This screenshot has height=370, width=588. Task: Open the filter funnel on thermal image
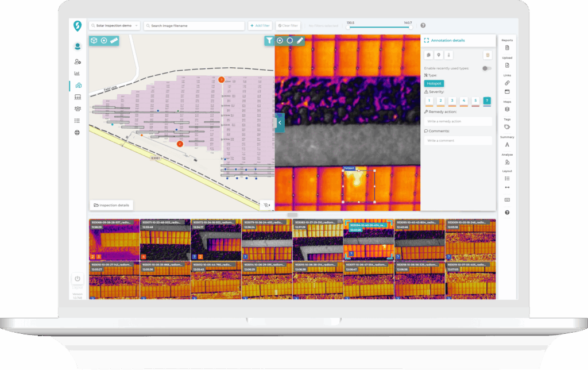click(x=269, y=40)
